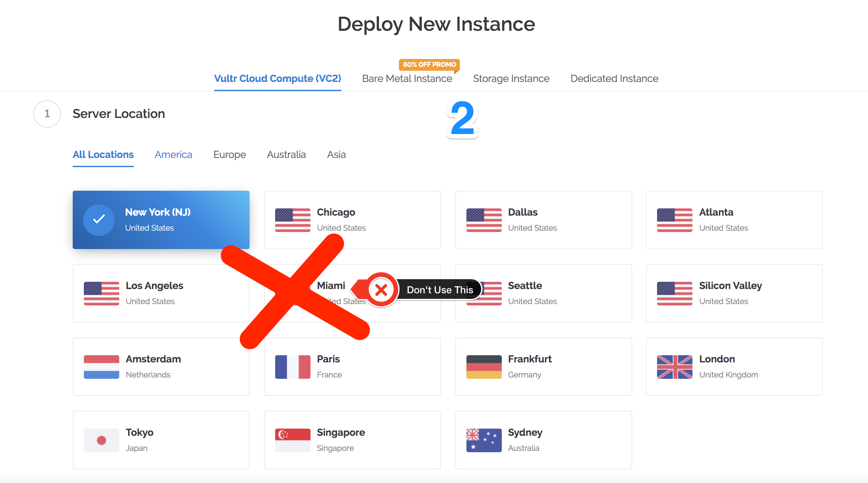This screenshot has width=868, height=483.
Task: Click the step 1 circle indicator
Action: tap(47, 114)
